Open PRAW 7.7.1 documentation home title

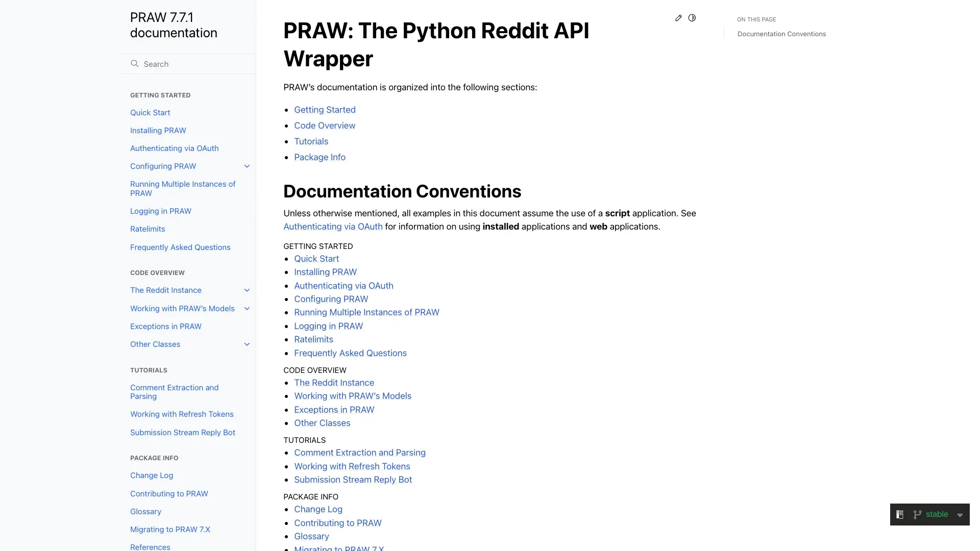[174, 25]
